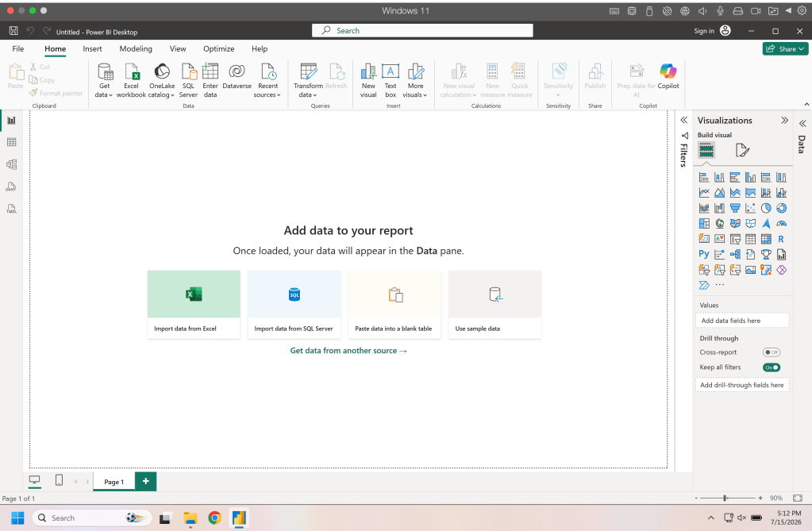Follow Get data from another source link

[348, 351]
